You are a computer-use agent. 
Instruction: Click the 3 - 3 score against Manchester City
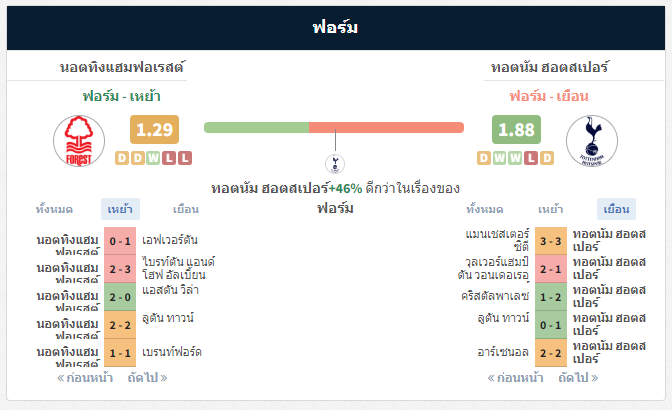pos(551,241)
